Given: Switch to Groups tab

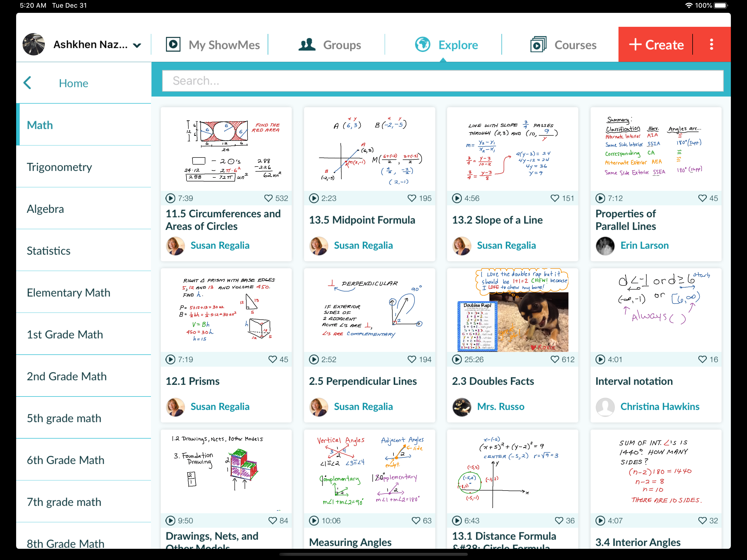Looking at the screenshot, I should pos(329,45).
